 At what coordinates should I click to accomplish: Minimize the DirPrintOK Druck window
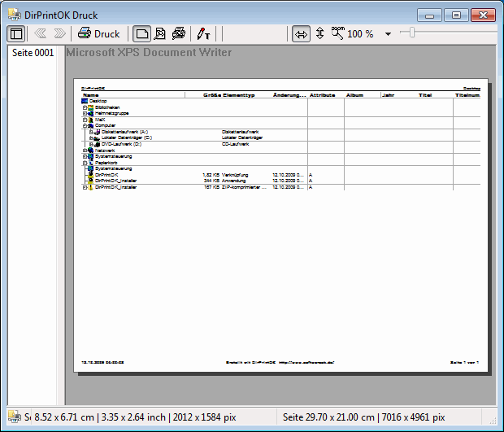pos(429,15)
